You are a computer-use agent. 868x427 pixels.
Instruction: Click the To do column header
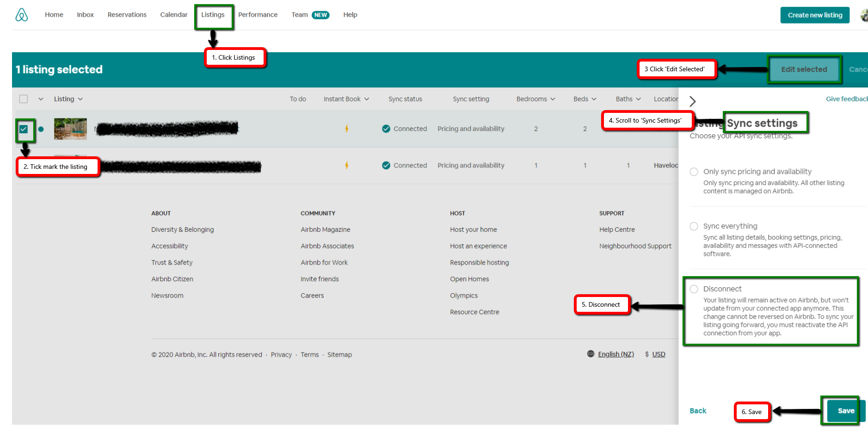point(298,99)
